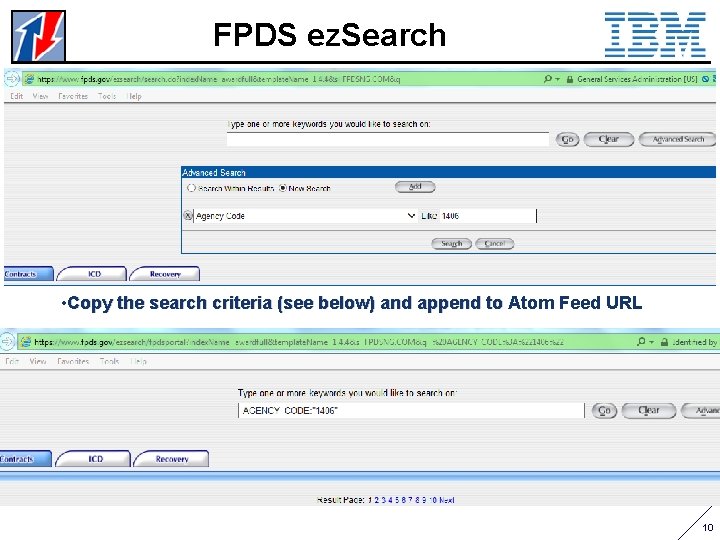Screen dimensions: 720x540
Task: Click the empty keyword search box
Action: pyautogui.click(x=388, y=139)
